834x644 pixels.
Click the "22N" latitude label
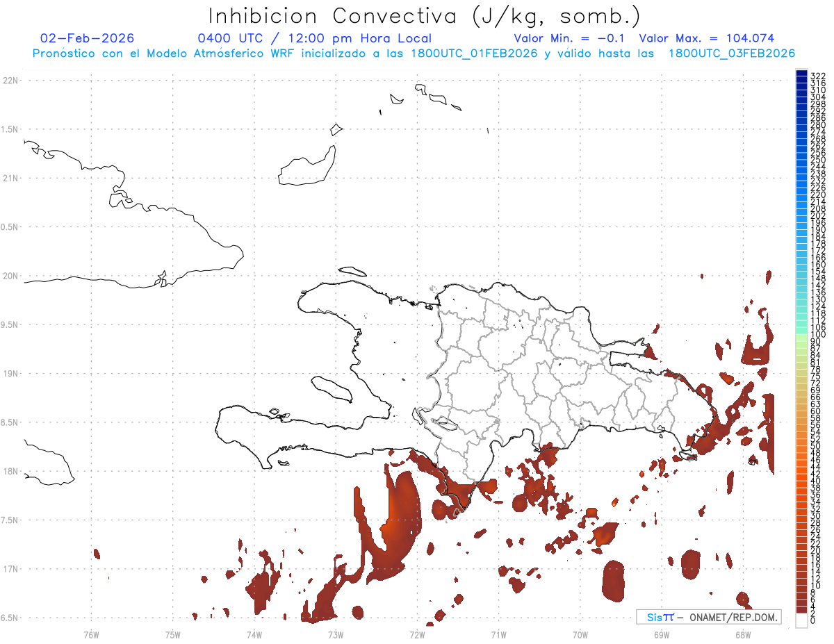[10, 81]
